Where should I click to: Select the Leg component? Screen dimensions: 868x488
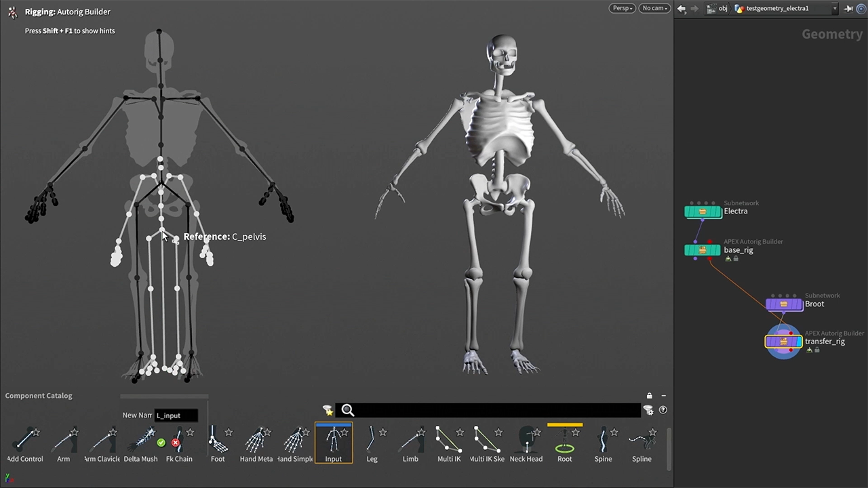pos(372,443)
